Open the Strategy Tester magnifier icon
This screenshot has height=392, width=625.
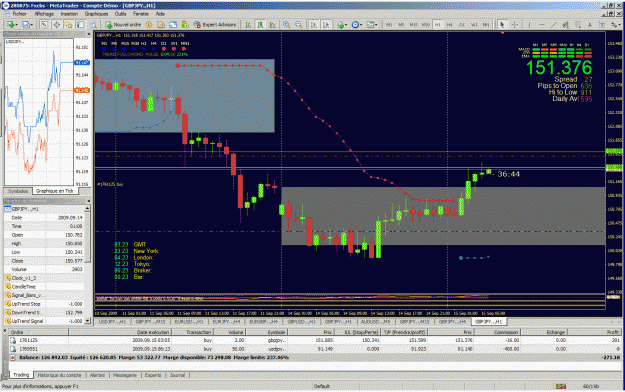93,25
